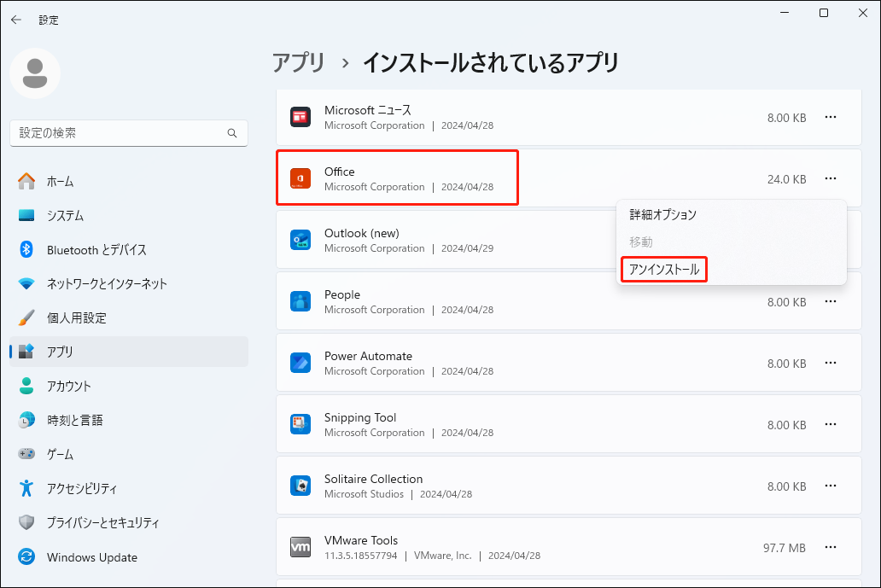The image size is (881, 588).
Task: Select the アプリ sidebar label
Action: click(x=60, y=352)
